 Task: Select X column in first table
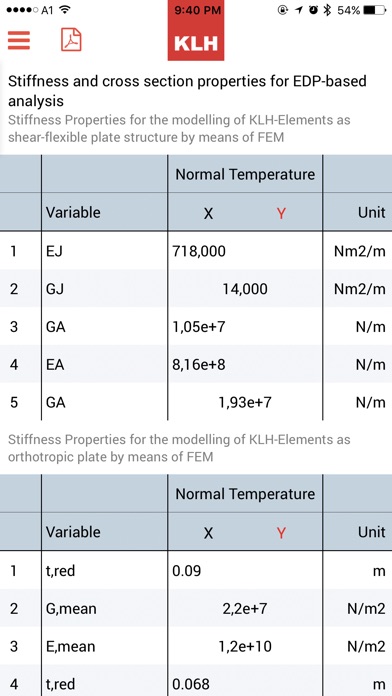point(208,214)
